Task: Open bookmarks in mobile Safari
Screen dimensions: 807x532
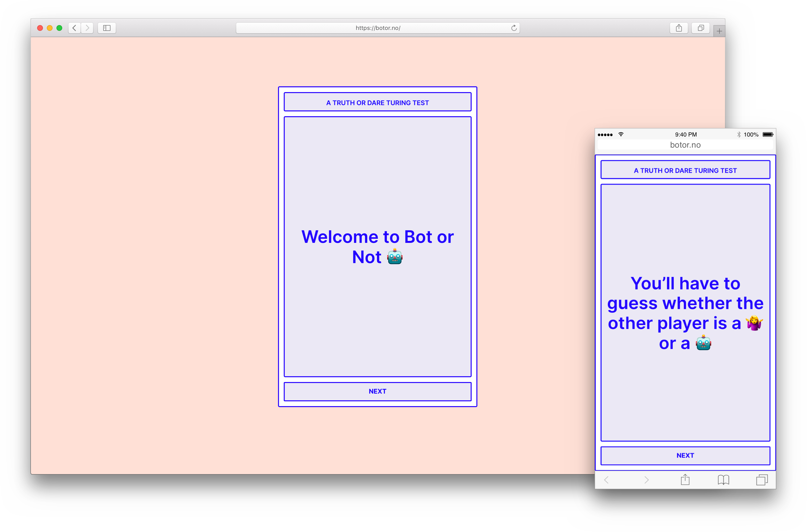Action: pyautogui.click(x=723, y=479)
